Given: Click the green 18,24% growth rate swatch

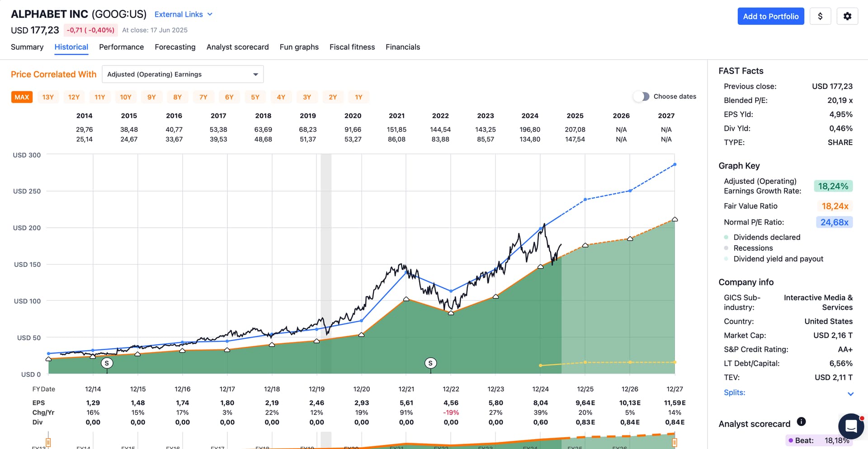Looking at the screenshot, I should (833, 186).
